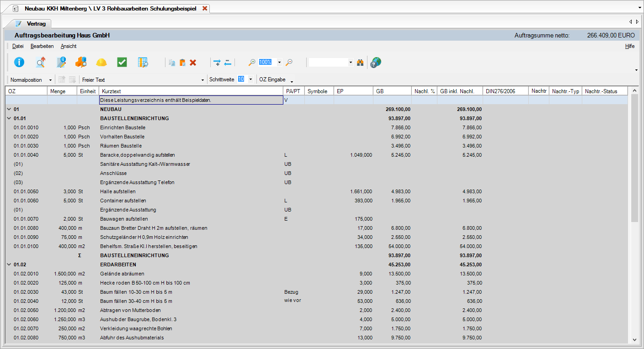Select the row 'Hecke roden B 50-100 cm H bis 100 cm'
Image resolution: width=644 pixels, height=349 pixels.
click(x=317, y=283)
